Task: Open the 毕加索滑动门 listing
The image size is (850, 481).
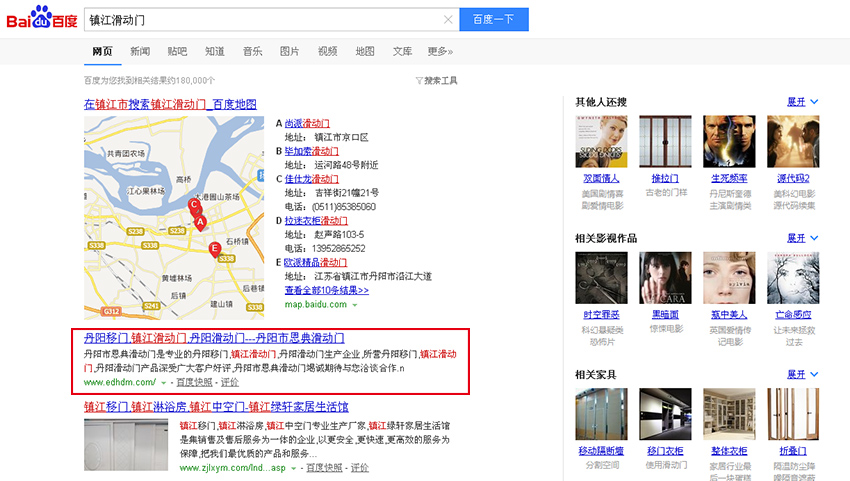Action: coord(311,151)
